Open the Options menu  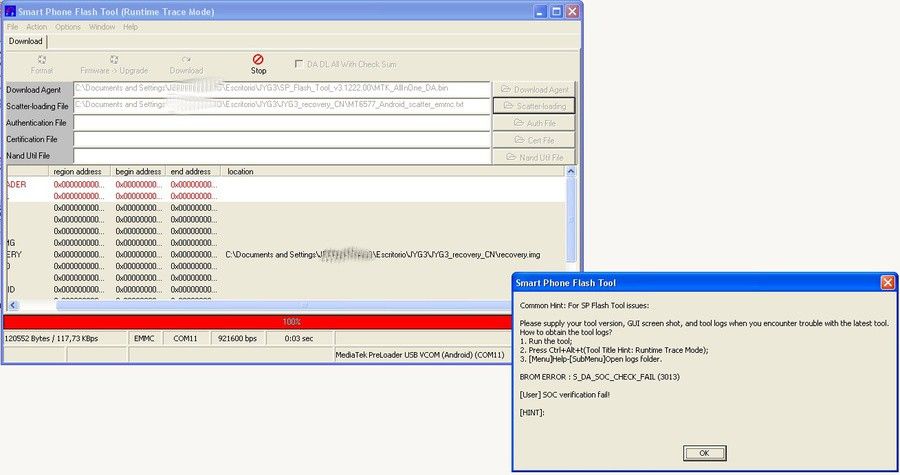(x=68, y=27)
